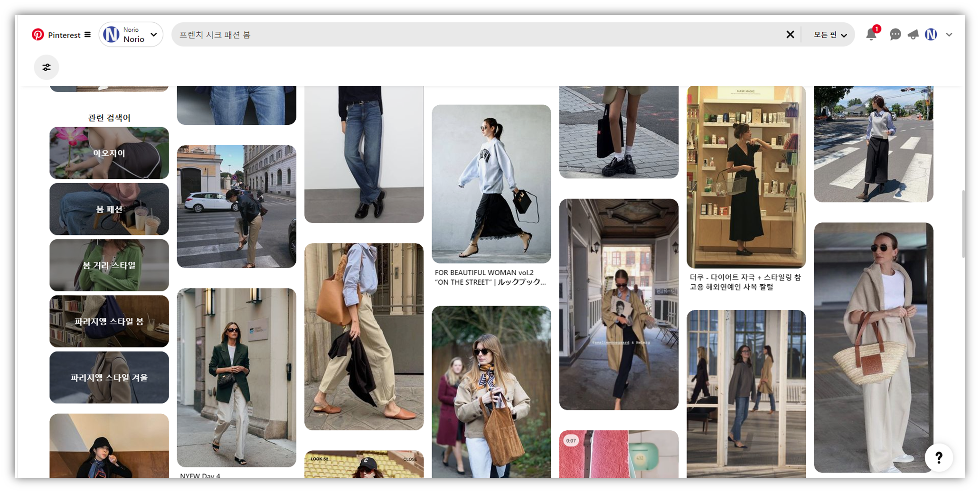The height and width of the screenshot is (493, 980).
Task: Open the filter settings icon
Action: click(47, 67)
